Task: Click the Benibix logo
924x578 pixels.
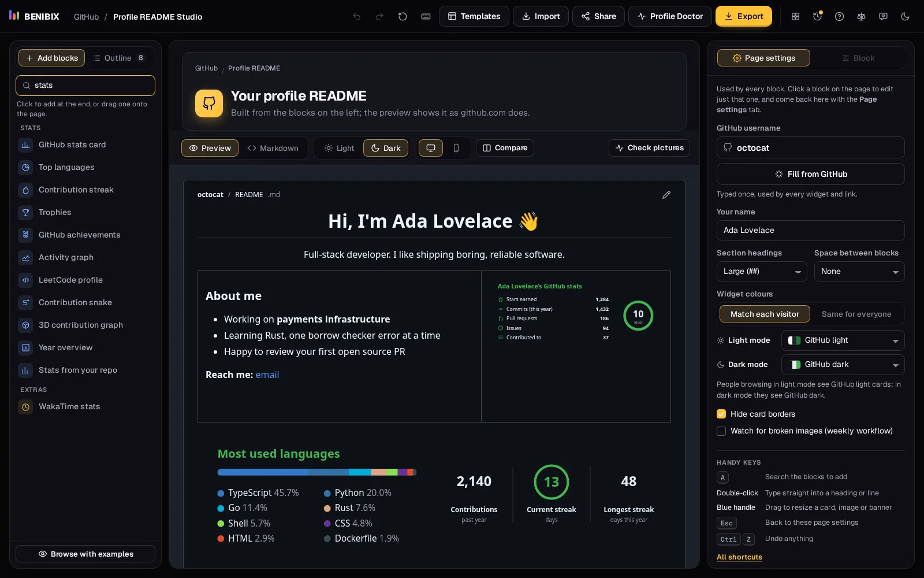Action: pyautogui.click(x=34, y=16)
